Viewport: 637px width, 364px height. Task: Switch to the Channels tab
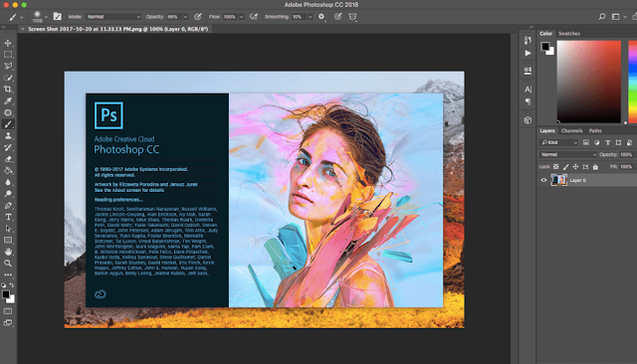click(x=571, y=130)
